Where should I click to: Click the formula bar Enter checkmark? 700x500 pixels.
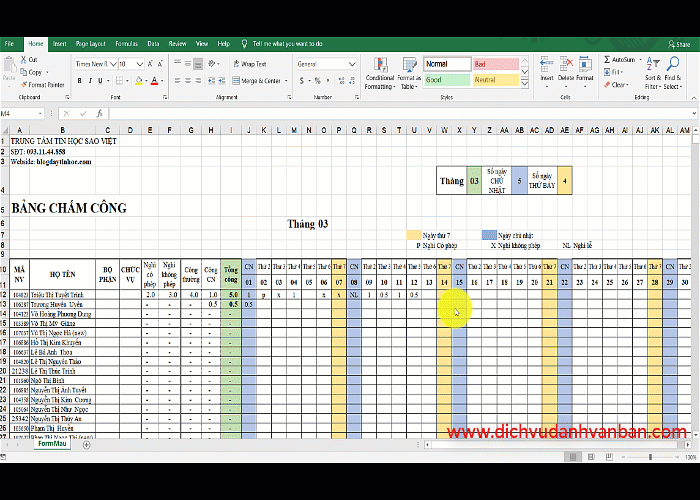(83, 114)
